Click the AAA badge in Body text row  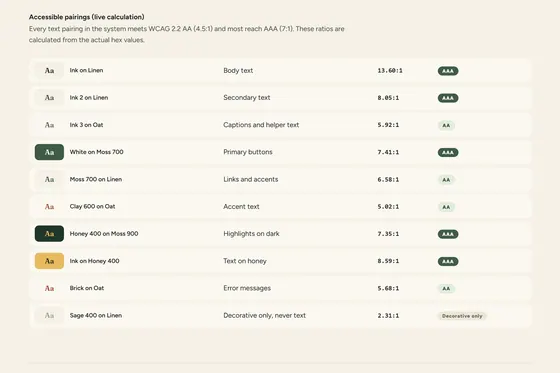(448, 71)
